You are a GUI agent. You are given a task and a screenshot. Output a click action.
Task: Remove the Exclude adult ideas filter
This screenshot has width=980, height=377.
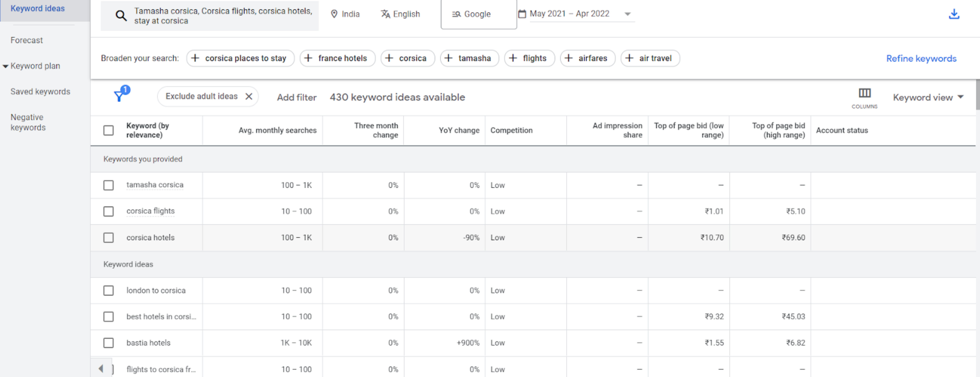point(249,96)
